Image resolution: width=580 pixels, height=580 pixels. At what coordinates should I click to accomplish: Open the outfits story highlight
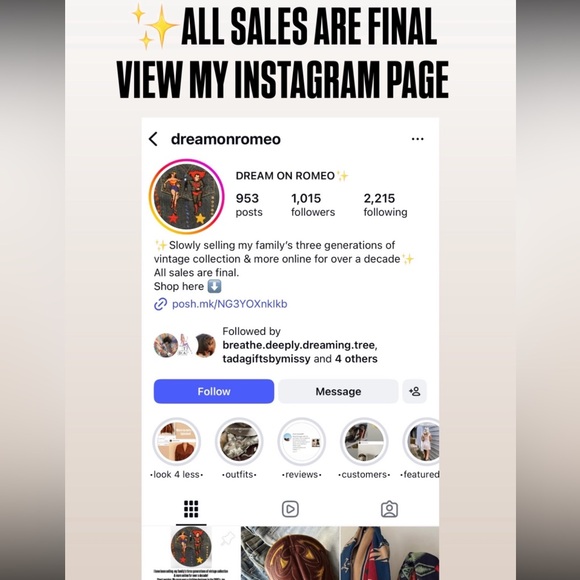click(x=239, y=442)
